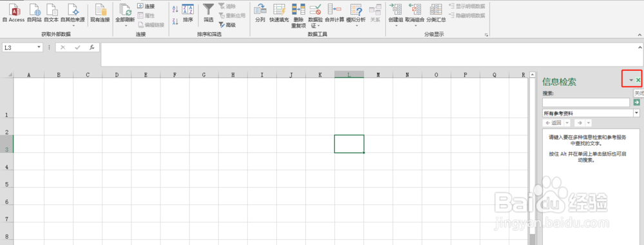Viewport: 644px width, 245px height.
Task: Import data from website (自网站)
Action: click(x=35, y=13)
